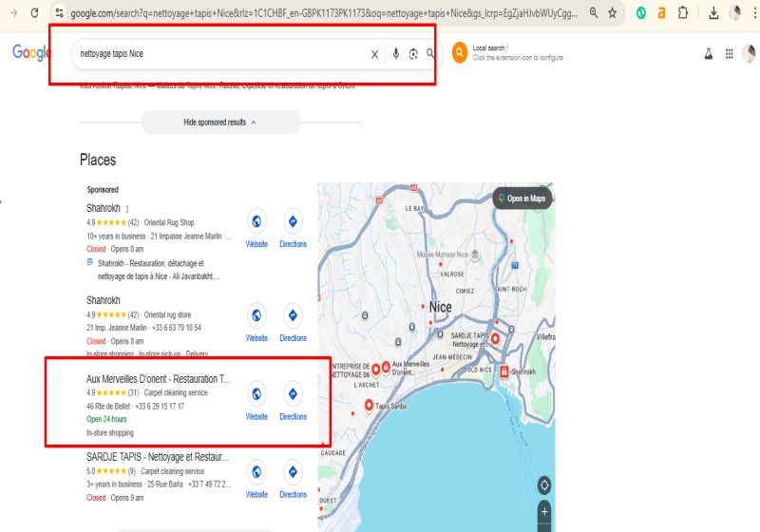Select the Tapis Sardje map pin
Screen dimensions: 760x532
click(x=369, y=407)
